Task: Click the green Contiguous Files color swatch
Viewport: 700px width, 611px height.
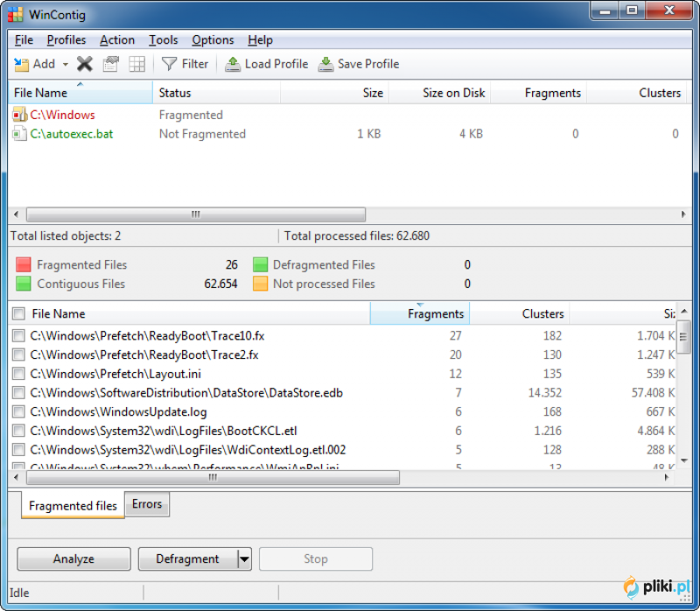Action: 24,284
